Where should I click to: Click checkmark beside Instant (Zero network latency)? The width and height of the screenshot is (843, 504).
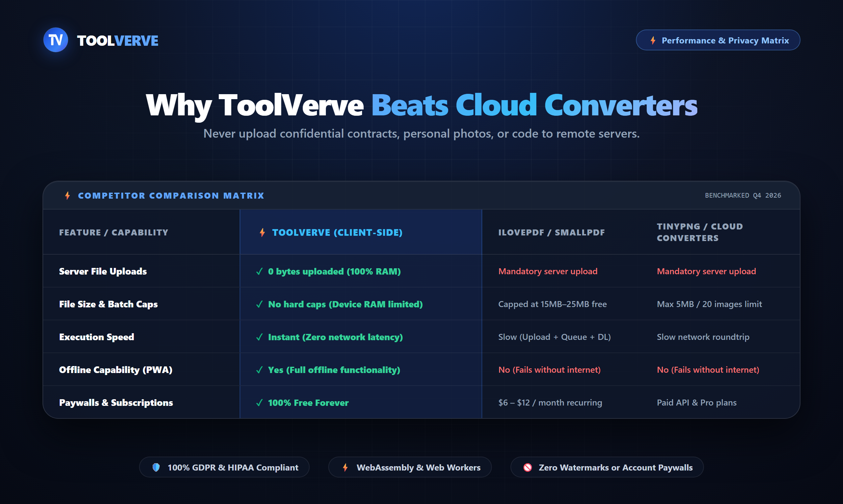pyautogui.click(x=259, y=337)
